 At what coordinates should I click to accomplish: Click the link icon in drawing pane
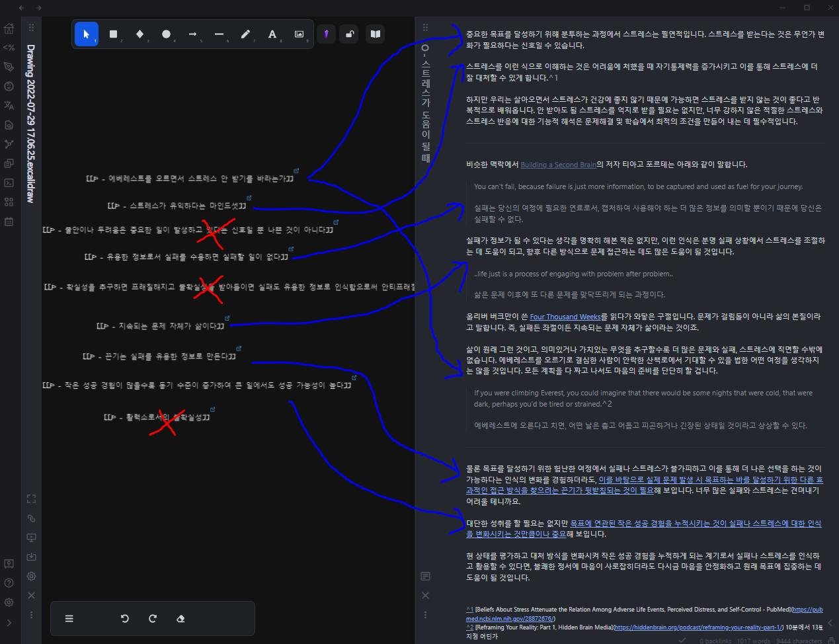31,518
